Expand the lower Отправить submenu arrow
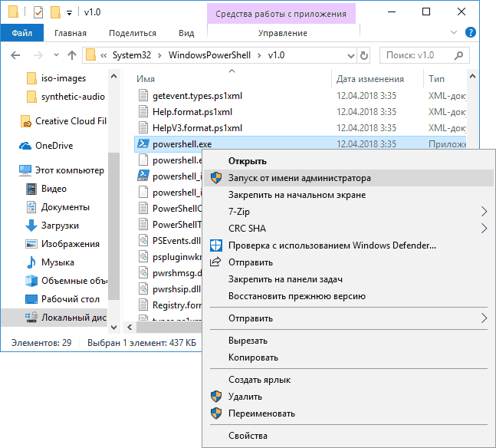This screenshot has width=496, height=448. pos(484,318)
